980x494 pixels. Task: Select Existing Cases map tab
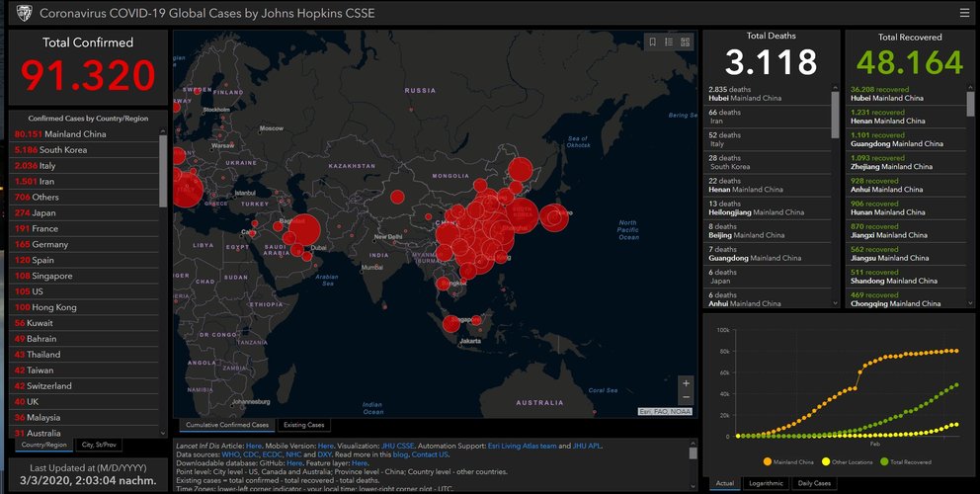click(x=303, y=425)
